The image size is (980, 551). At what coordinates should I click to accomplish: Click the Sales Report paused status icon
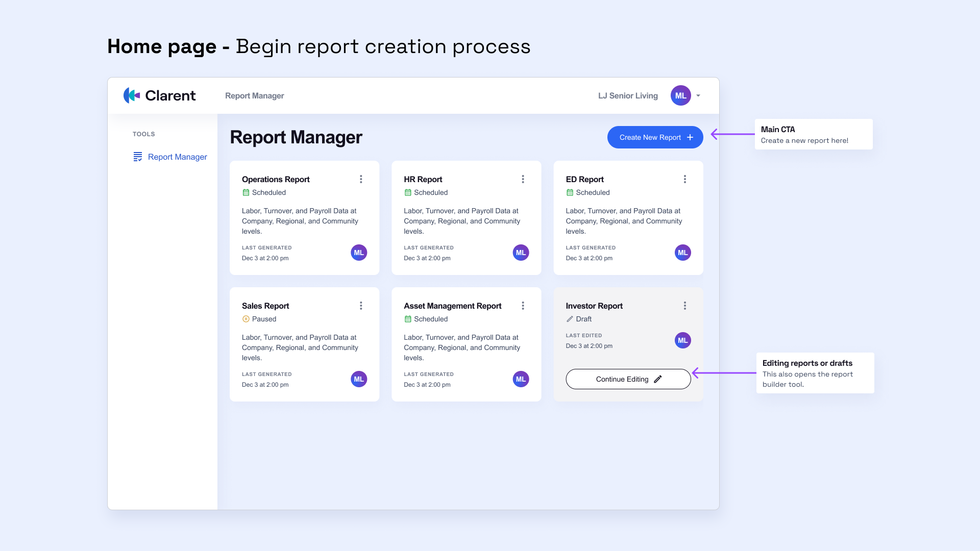(x=246, y=319)
